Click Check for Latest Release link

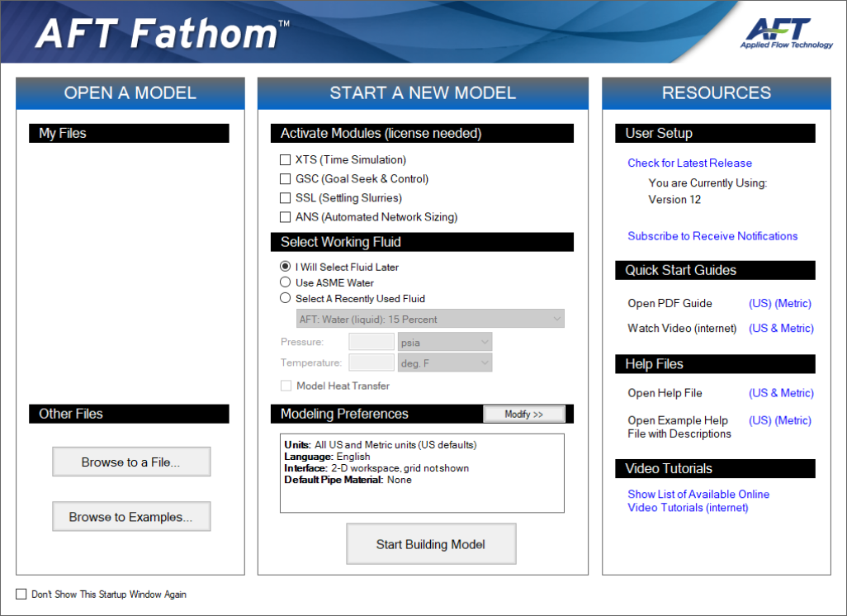click(x=689, y=163)
